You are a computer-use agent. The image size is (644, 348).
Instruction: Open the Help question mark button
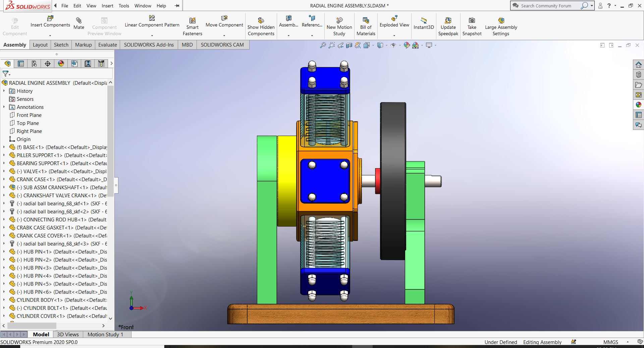[609, 6]
